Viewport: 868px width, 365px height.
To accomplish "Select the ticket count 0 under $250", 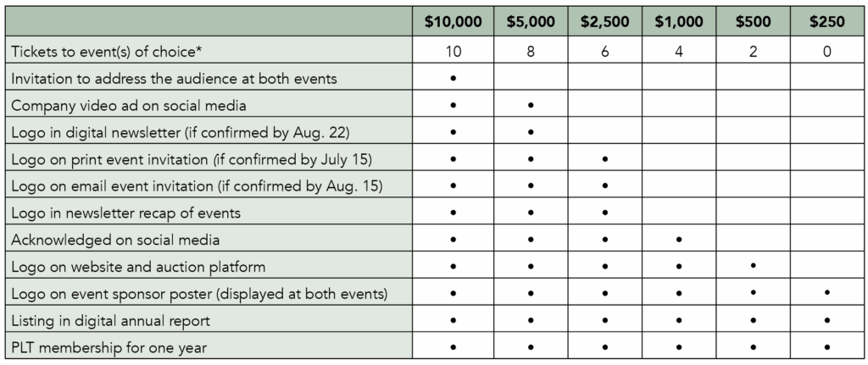I will pos(826,52).
